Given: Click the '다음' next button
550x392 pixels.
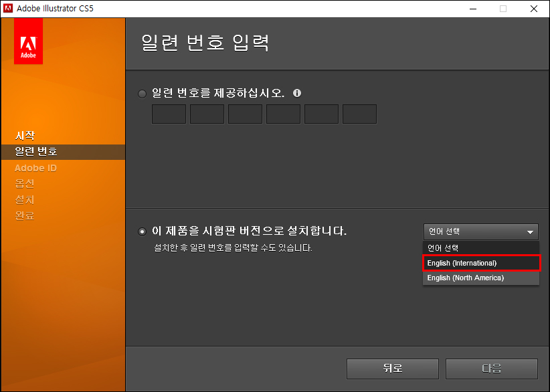Looking at the screenshot, I should (x=491, y=369).
